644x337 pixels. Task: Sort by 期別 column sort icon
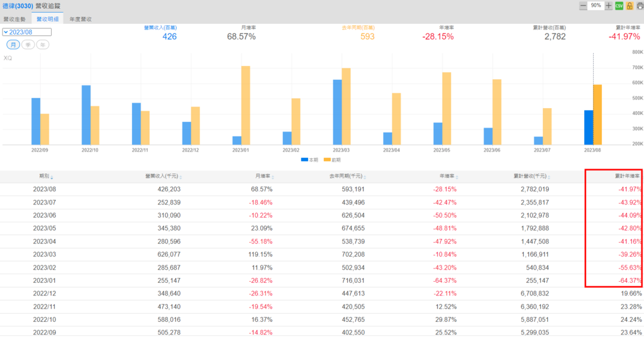[x=52, y=177]
